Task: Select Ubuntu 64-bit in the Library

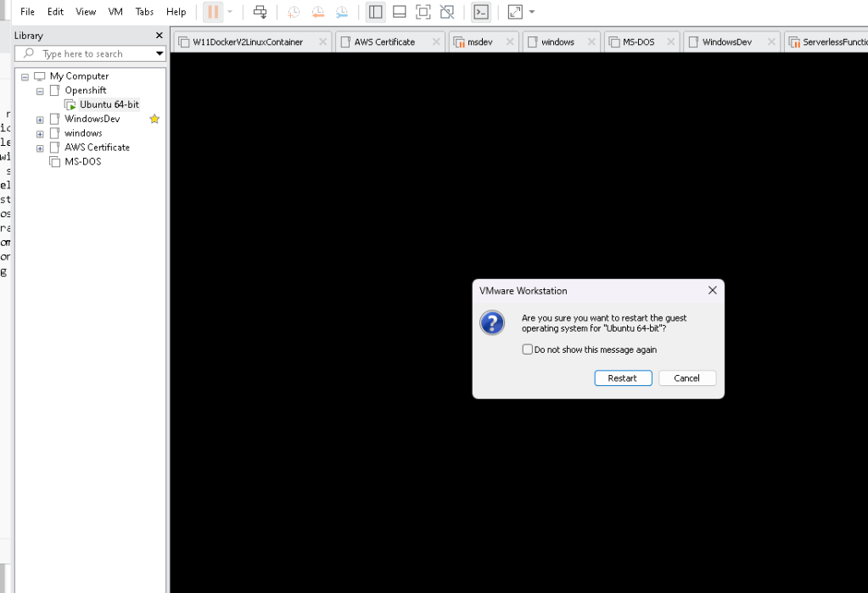Action: 109,104
